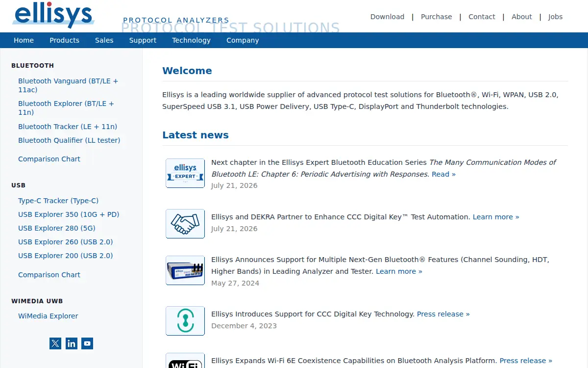Open USB Explorer 280 (5G)
Screen dimensions: 588x368
click(57, 228)
